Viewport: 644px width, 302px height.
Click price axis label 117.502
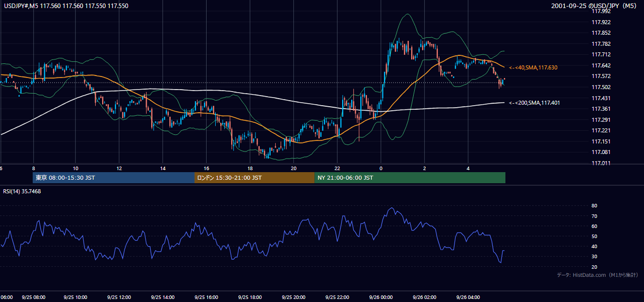[x=601, y=87]
